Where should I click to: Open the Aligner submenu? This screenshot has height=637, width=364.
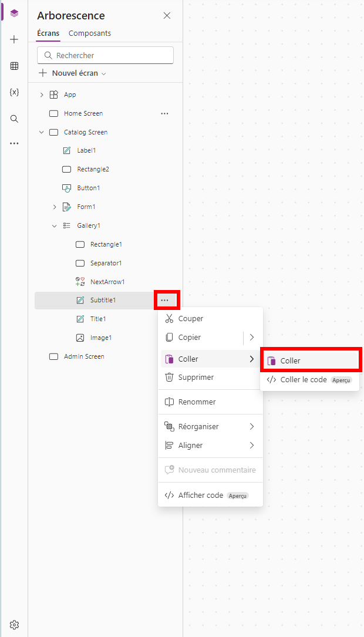[210, 445]
